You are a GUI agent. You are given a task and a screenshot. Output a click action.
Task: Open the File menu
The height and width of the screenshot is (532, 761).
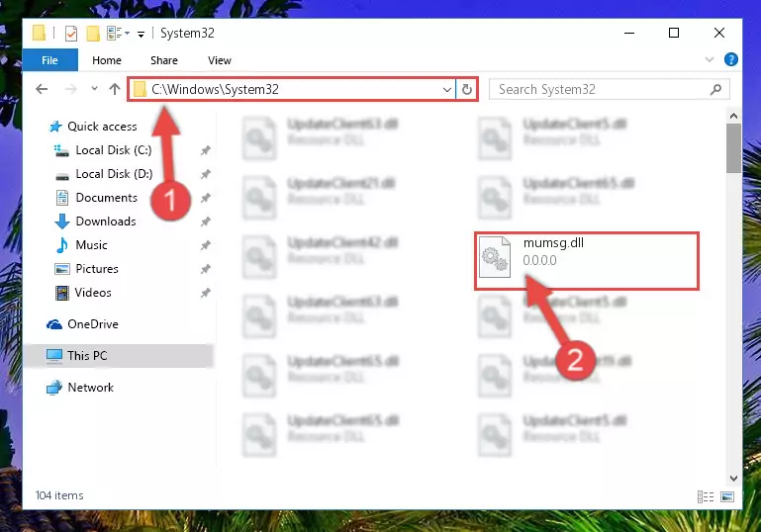tap(50, 60)
